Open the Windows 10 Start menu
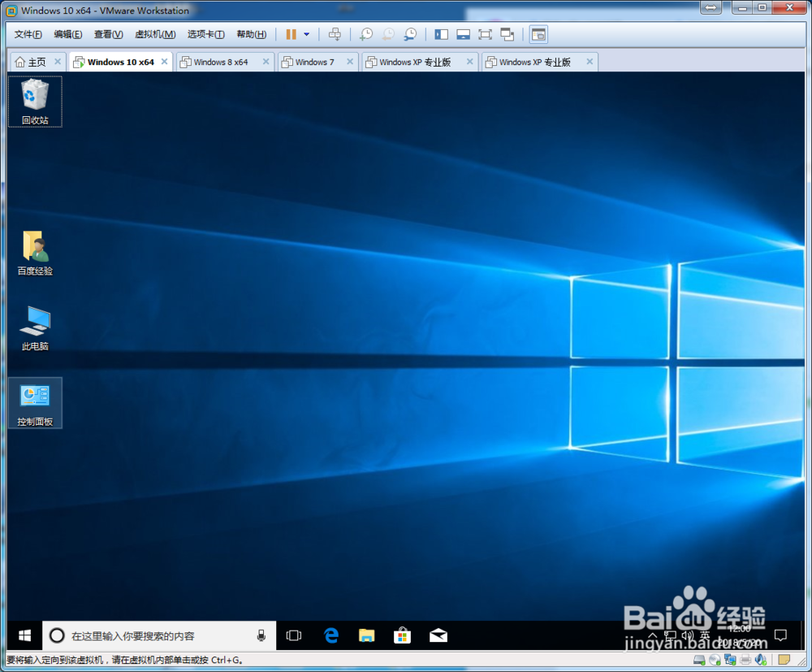Viewport: 812px width, 672px height. (x=24, y=635)
